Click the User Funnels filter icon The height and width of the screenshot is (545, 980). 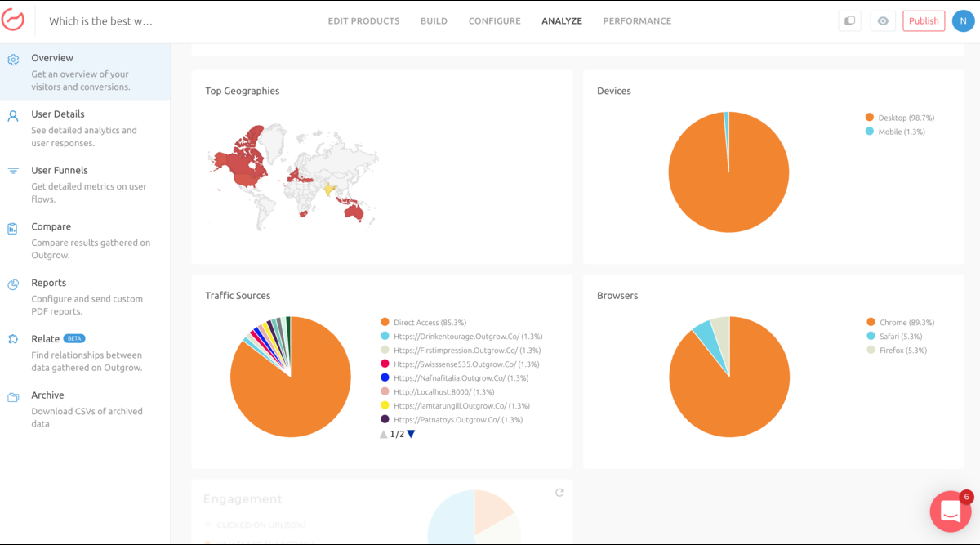[x=13, y=171]
